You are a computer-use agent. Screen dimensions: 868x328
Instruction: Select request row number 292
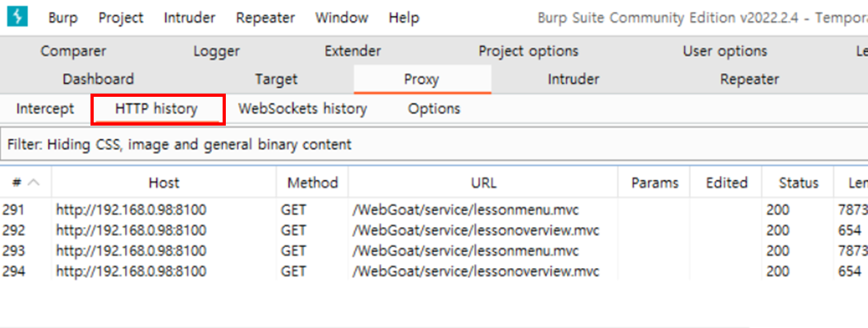[x=320, y=230]
